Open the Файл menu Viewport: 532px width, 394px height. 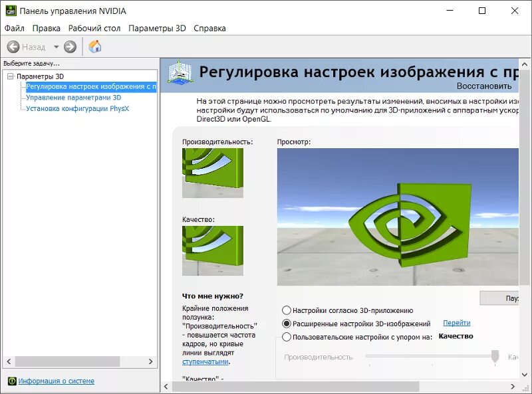point(14,28)
